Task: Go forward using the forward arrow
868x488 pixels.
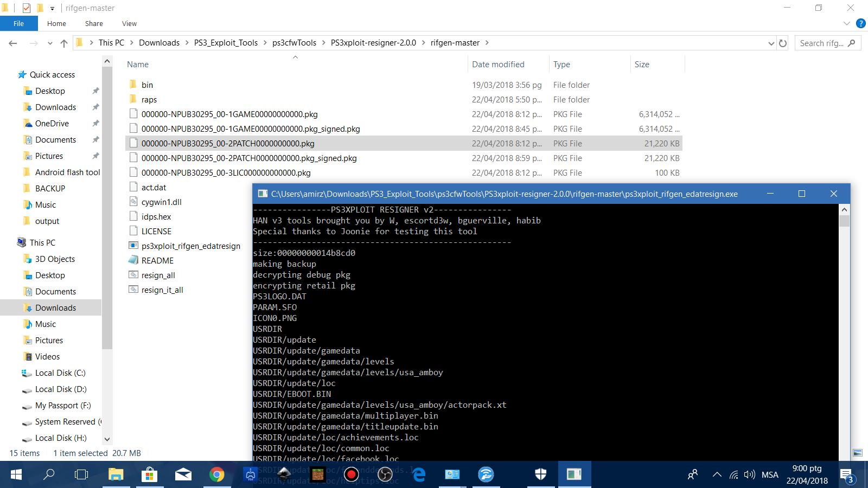Action: pos(34,43)
